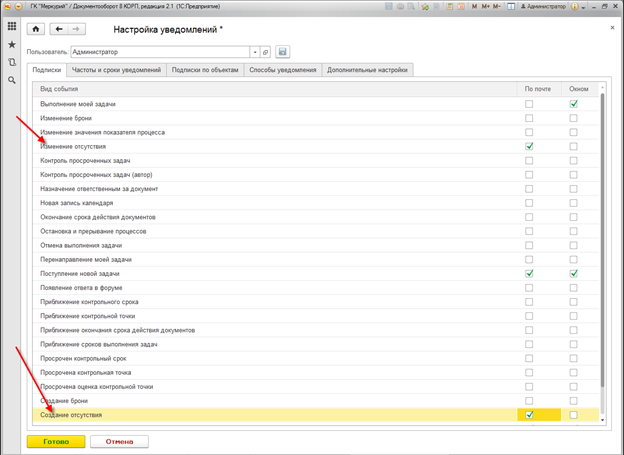Open the sections grid menu in sidebar
624x455 pixels.
point(12,26)
